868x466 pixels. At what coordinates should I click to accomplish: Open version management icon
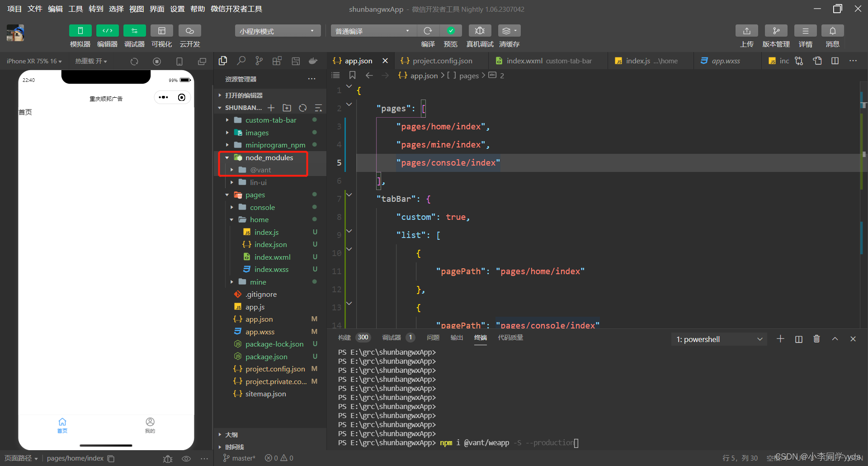coord(776,31)
